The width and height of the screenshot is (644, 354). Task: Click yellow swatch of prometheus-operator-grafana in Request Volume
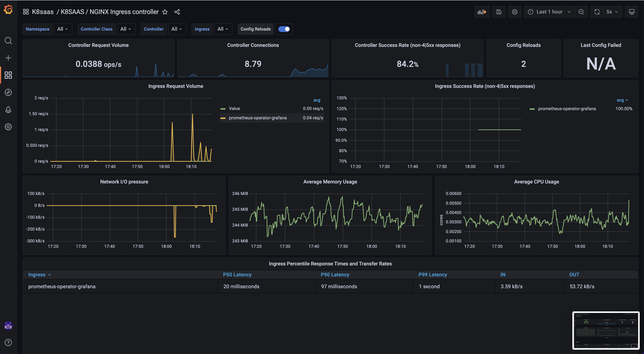[x=223, y=118]
